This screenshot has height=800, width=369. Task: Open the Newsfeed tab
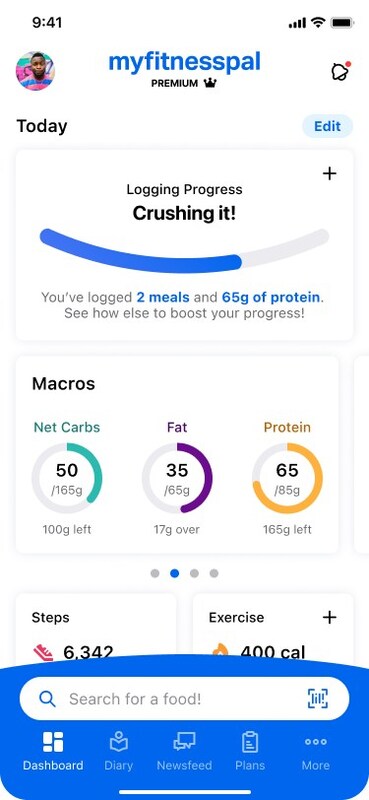pos(184,751)
